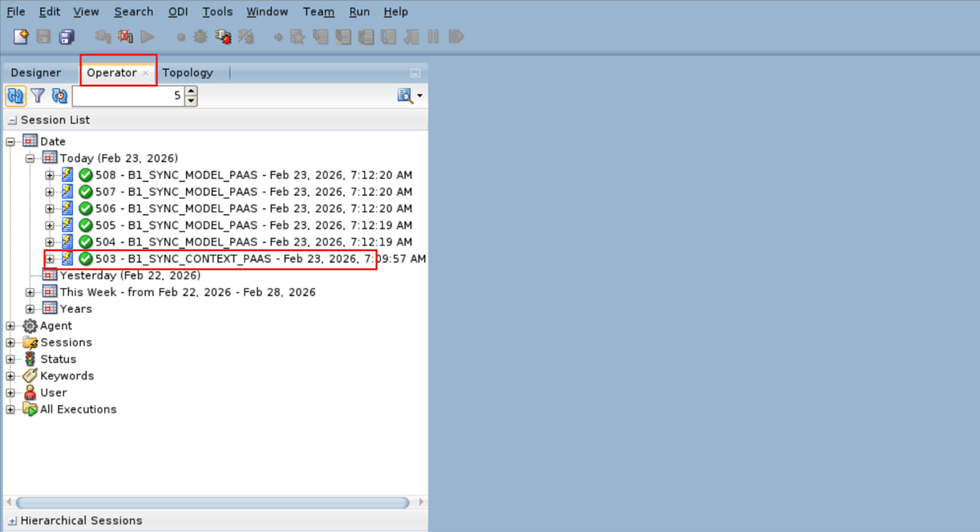
Task: Collapse the Today (Feb 23, 2026) node
Action: click(x=30, y=157)
